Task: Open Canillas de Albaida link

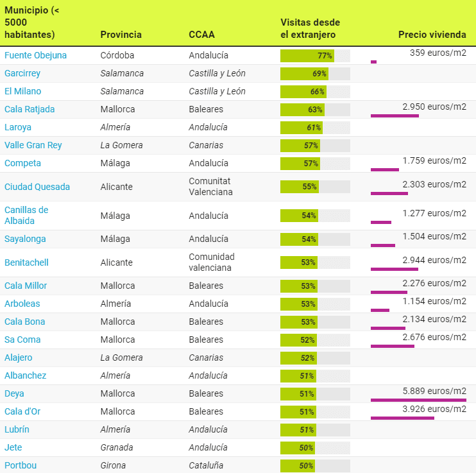Action: click(x=26, y=215)
